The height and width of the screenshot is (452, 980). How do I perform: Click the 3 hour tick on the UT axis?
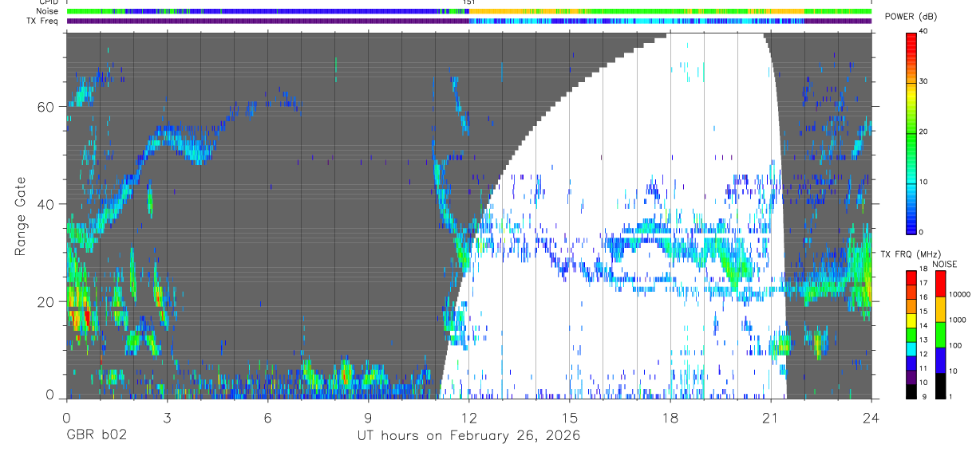pos(167,416)
